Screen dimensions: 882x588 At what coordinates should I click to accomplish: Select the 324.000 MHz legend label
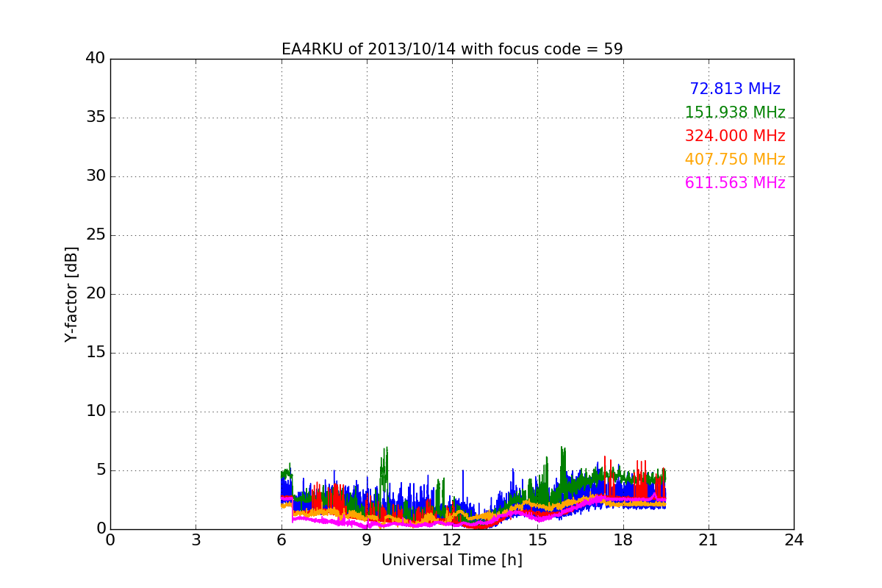coord(735,136)
